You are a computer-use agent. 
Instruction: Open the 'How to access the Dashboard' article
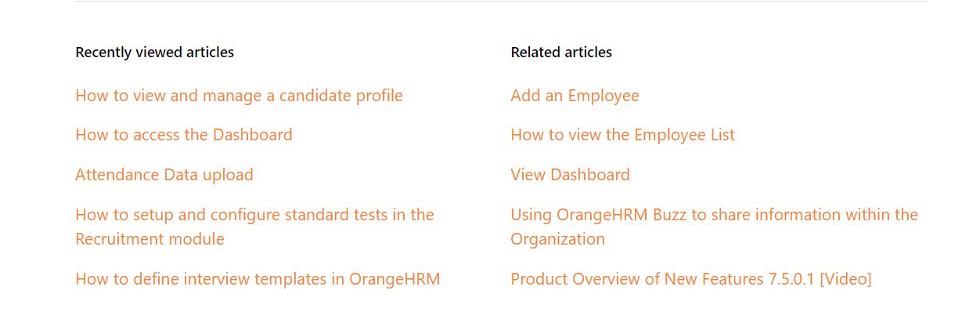pos(184,135)
